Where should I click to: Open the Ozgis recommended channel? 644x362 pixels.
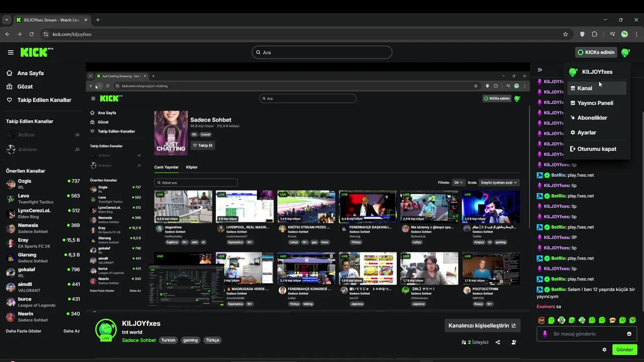pyautogui.click(x=43, y=184)
